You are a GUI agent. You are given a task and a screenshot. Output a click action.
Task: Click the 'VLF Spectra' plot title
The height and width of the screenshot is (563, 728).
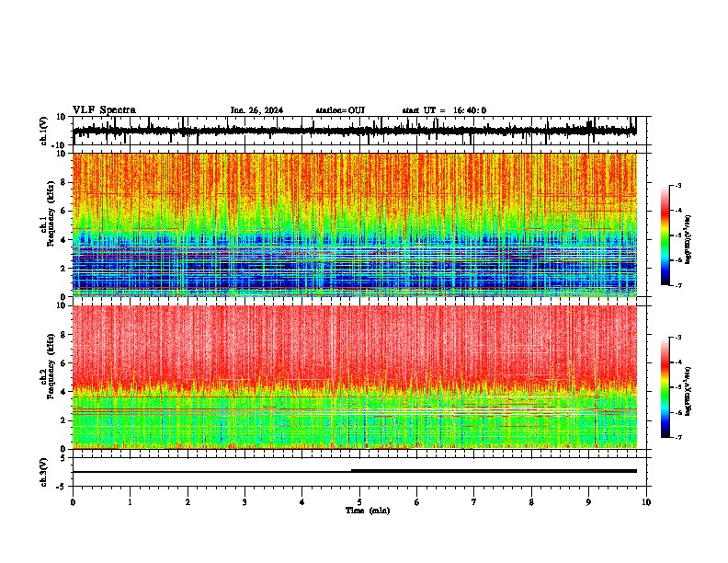[104, 110]
